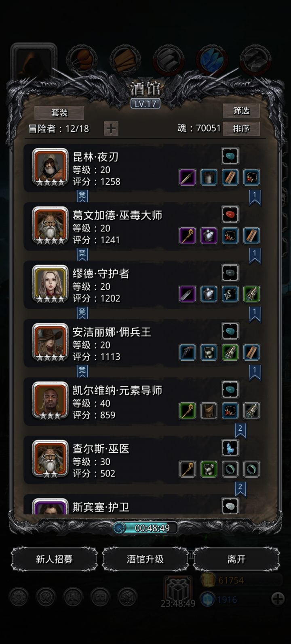Tap red gem above 葛文加德 equipment
This screenshot has width=291, height=644.
(230, 214)
